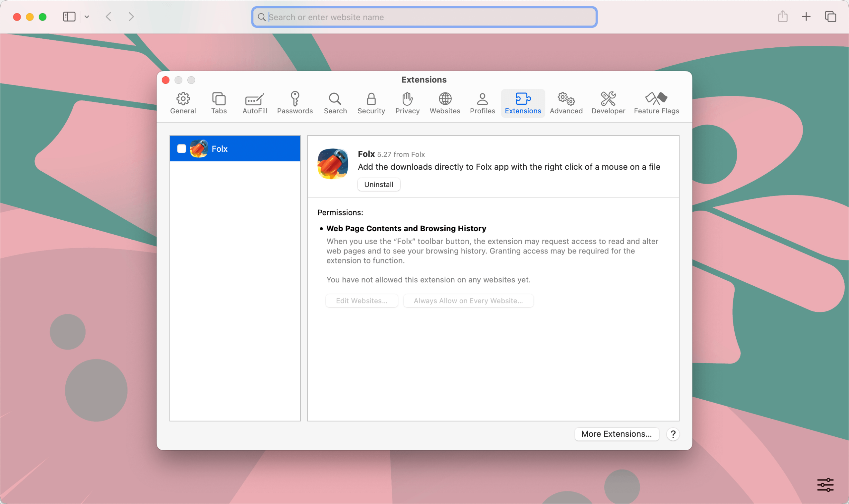Go forward with the right arrow
Image resolution: width=849 pixels, height=504 pixels.
tap(131, 17)
